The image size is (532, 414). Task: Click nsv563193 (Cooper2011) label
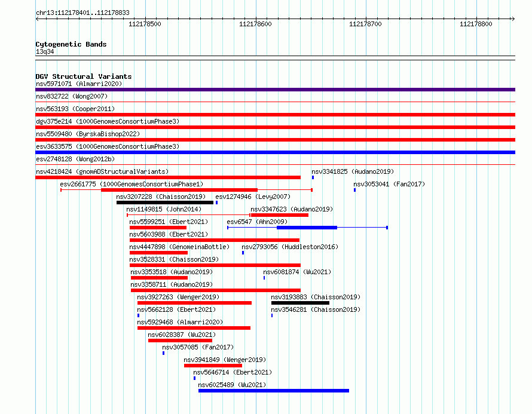coord(75,109)
